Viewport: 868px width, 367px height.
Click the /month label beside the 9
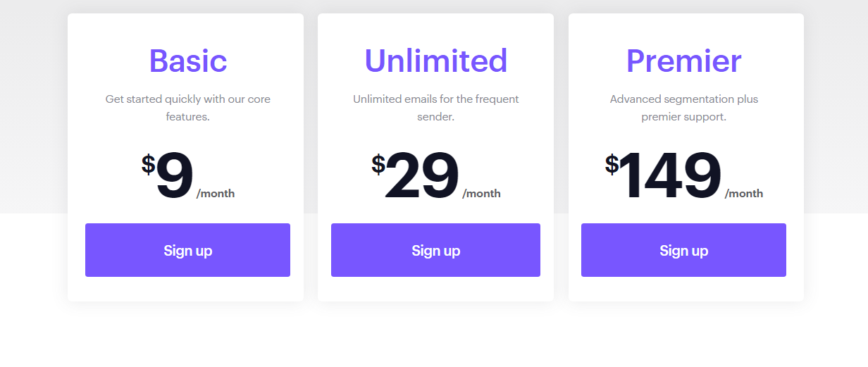(x=216, y=194)
